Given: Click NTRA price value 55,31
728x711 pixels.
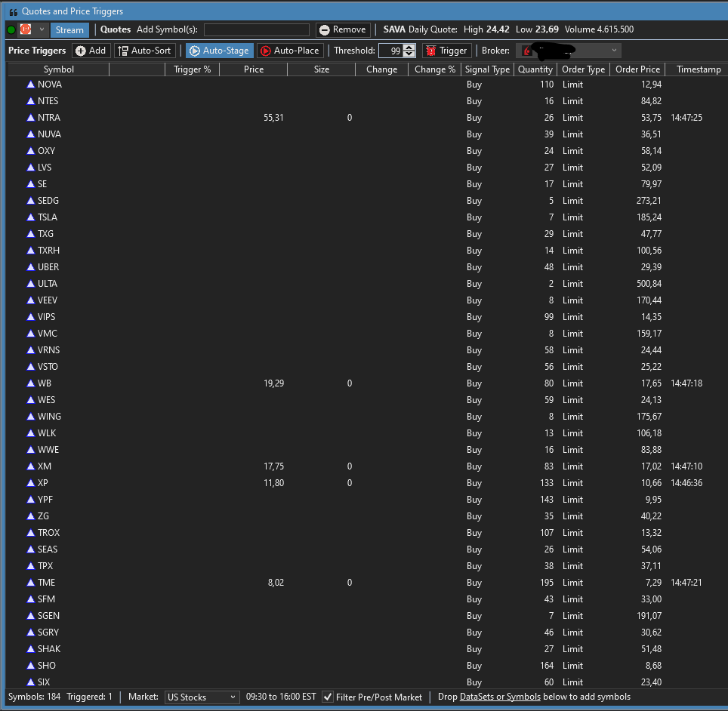Looking at the screenshot, I should [273, 118].
